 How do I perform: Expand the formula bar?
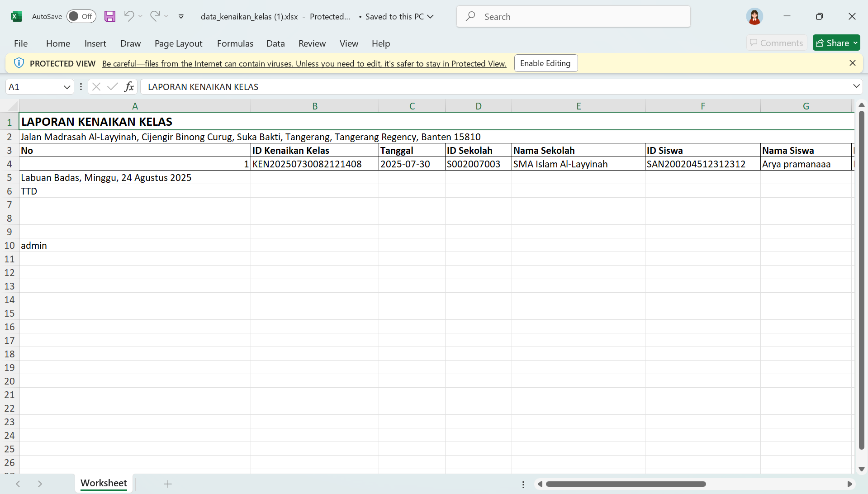tap(856, 86)
